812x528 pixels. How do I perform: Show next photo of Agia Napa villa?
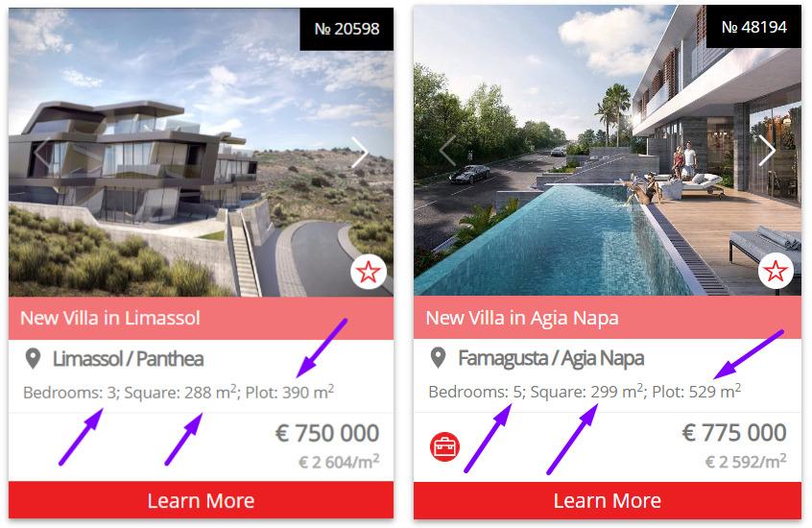[767, 151]
